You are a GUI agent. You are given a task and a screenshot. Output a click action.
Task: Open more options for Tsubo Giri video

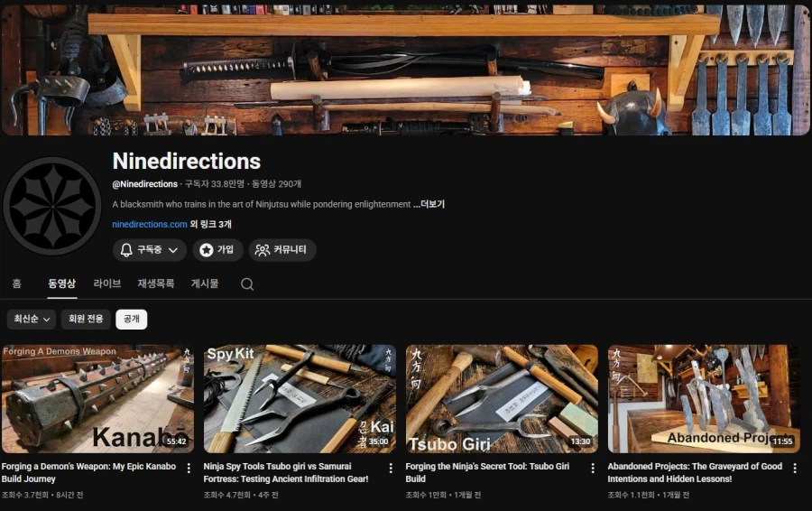(x=593, y=469)
